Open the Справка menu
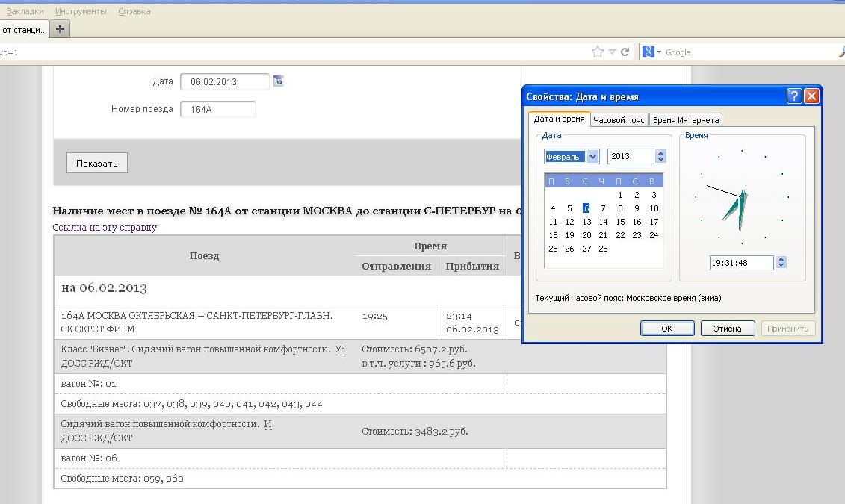The height and width of the screenshot is (504, 845). click(134, 11)
